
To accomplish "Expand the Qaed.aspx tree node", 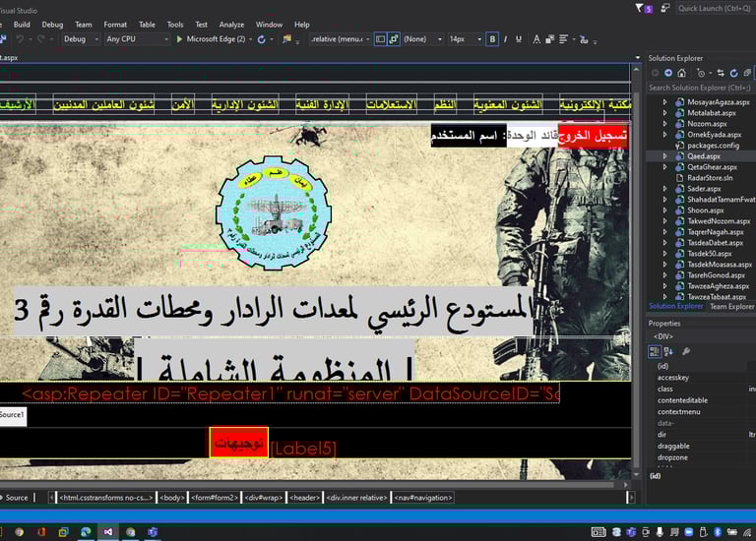I will 664,156.
